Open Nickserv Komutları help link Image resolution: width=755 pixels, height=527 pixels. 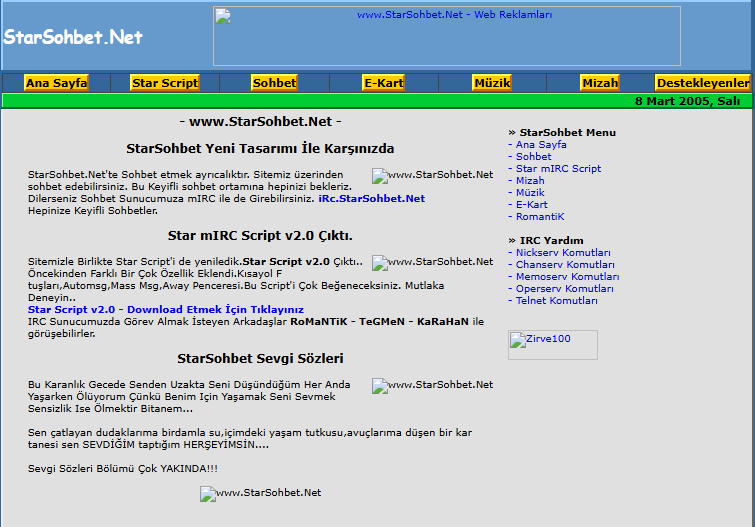(x=563, y=252)
